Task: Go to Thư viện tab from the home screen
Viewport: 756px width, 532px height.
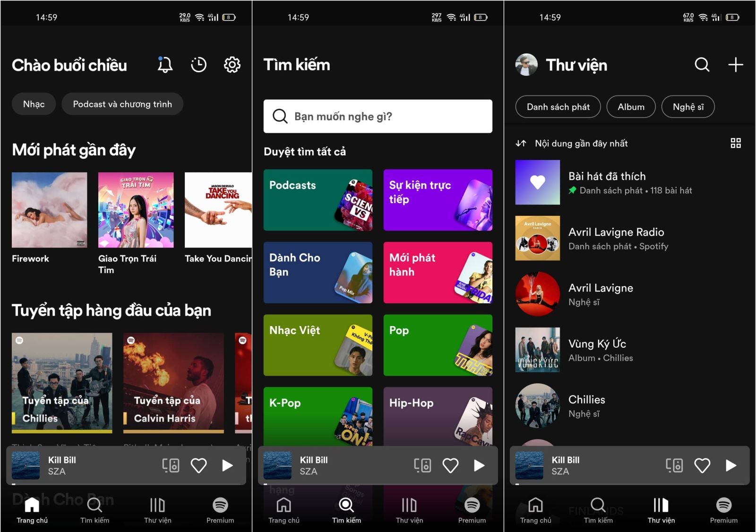Action: (157, 510)
